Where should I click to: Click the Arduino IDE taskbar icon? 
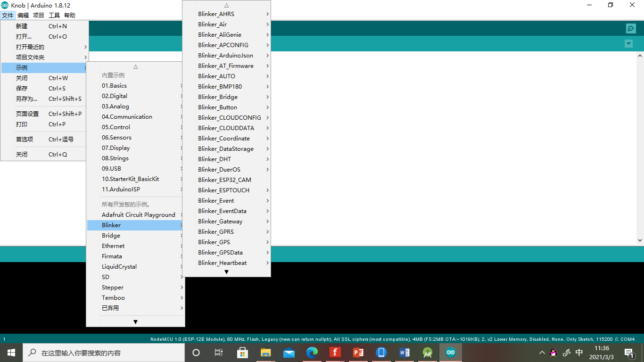point(451,352)
